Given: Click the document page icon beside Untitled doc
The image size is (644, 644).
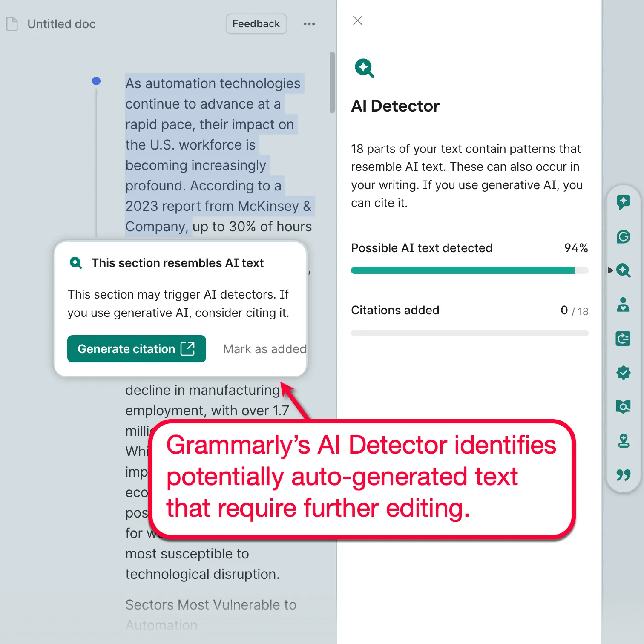Looking at the screenshot, I should pyautogui.click(x=12, y=24).
